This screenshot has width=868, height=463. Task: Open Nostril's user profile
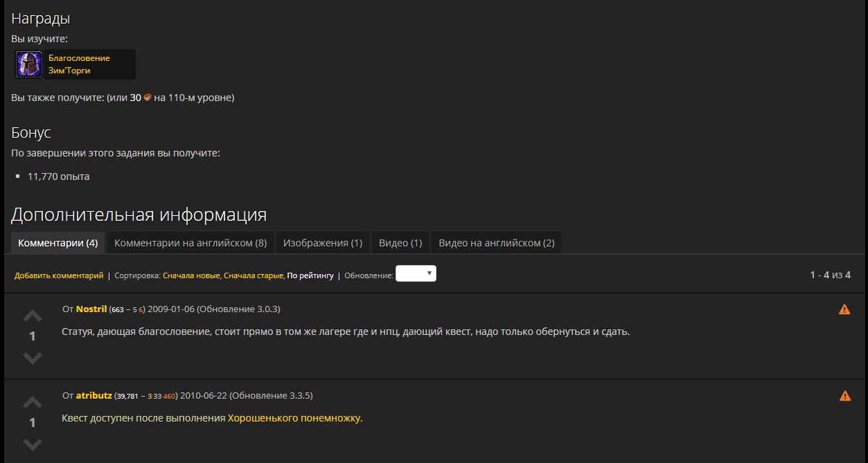[91, 309]
